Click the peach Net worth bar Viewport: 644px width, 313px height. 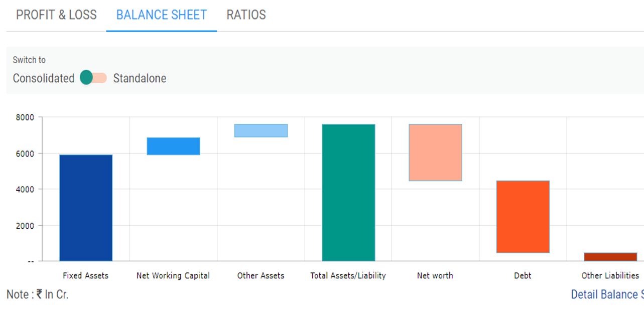click(x=435, y=152)
